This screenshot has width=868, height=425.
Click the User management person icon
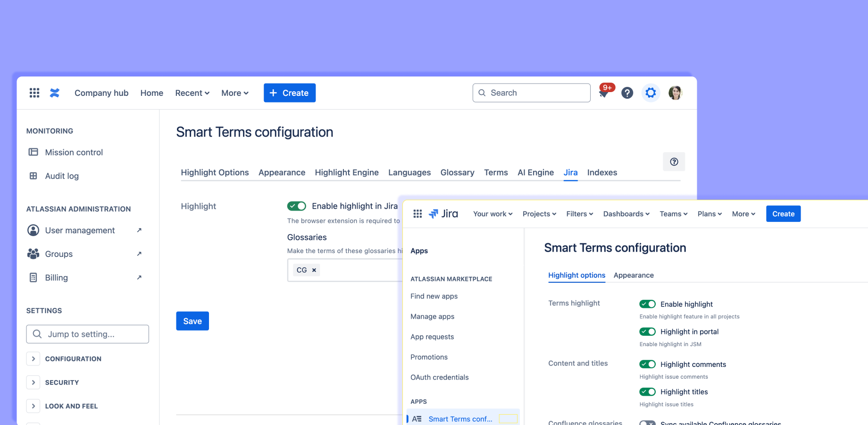[x=33, y=230]
